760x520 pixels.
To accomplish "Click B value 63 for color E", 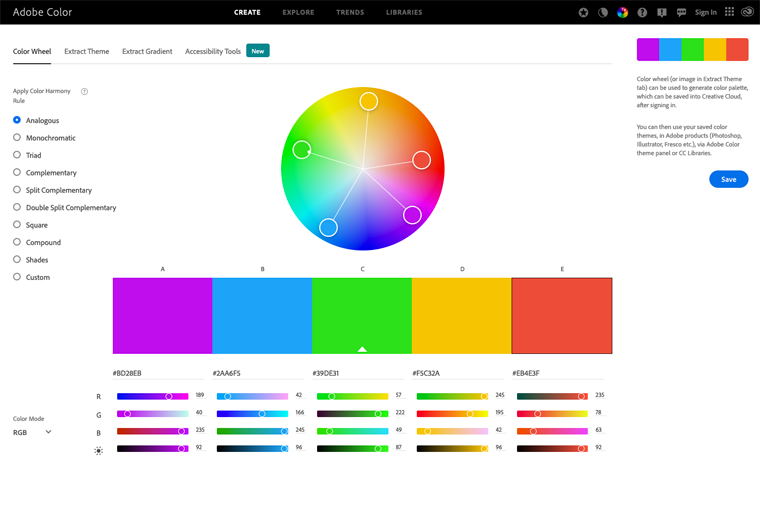I will click(599, 430).
